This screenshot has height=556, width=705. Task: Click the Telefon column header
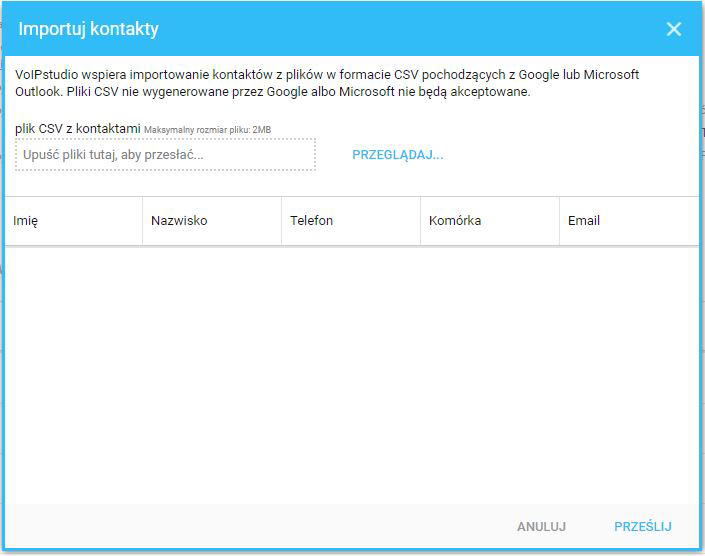click(311, 221)
